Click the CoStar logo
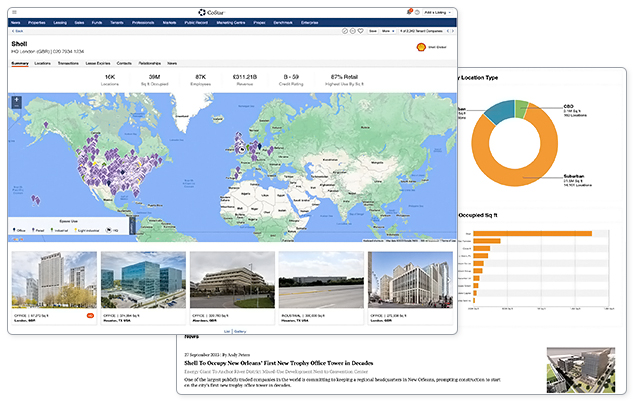The image size is (640, 419). (212, 13)
